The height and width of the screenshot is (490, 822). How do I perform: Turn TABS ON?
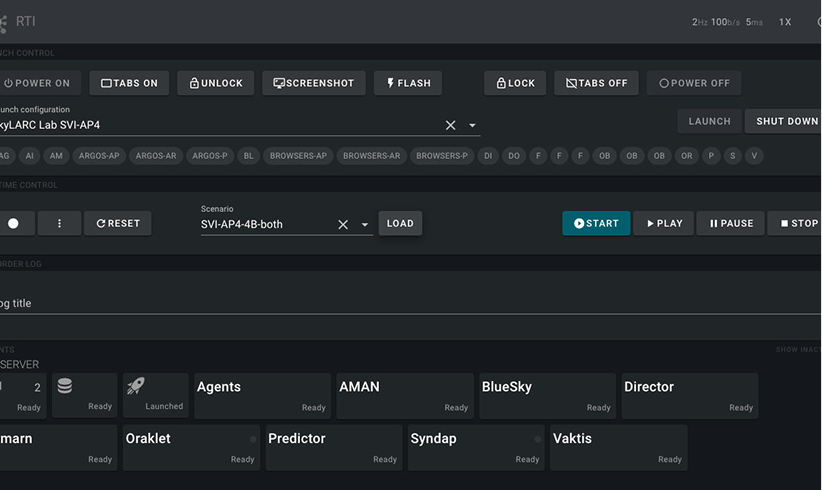[129, 83]
